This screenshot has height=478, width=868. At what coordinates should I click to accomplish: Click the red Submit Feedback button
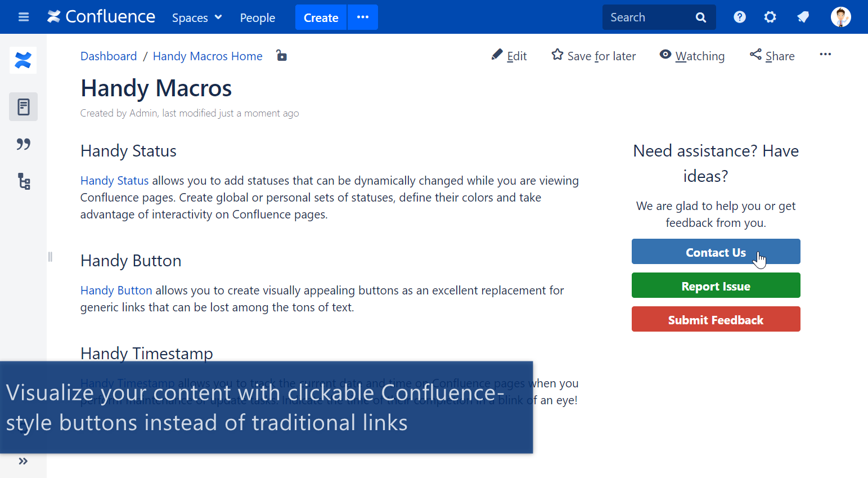[716, 319]
